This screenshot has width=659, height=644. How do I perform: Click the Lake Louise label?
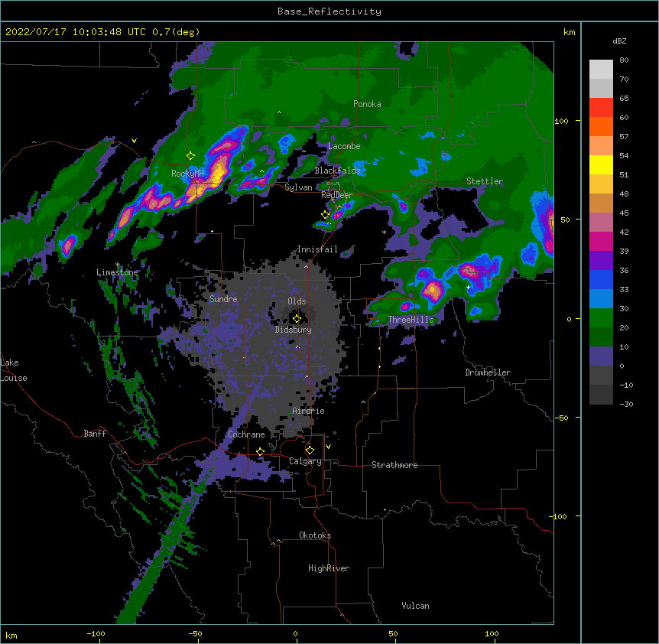14,370
